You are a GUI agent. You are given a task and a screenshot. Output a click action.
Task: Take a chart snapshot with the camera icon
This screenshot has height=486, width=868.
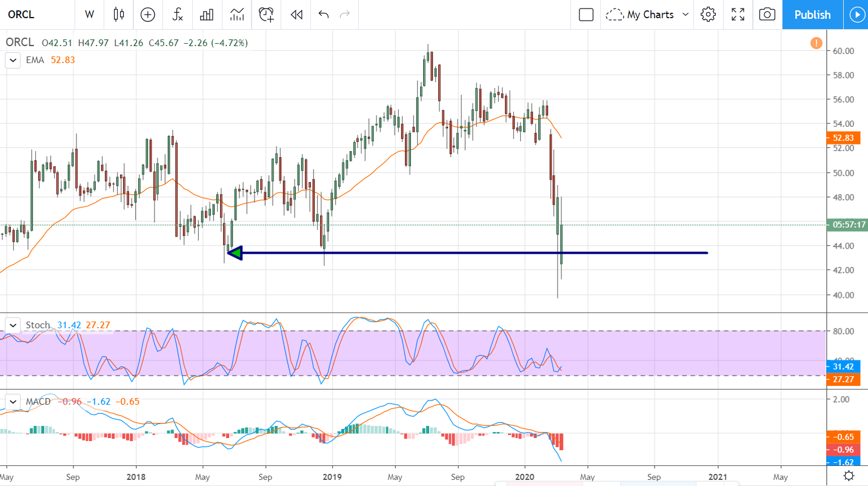[767, 15]
